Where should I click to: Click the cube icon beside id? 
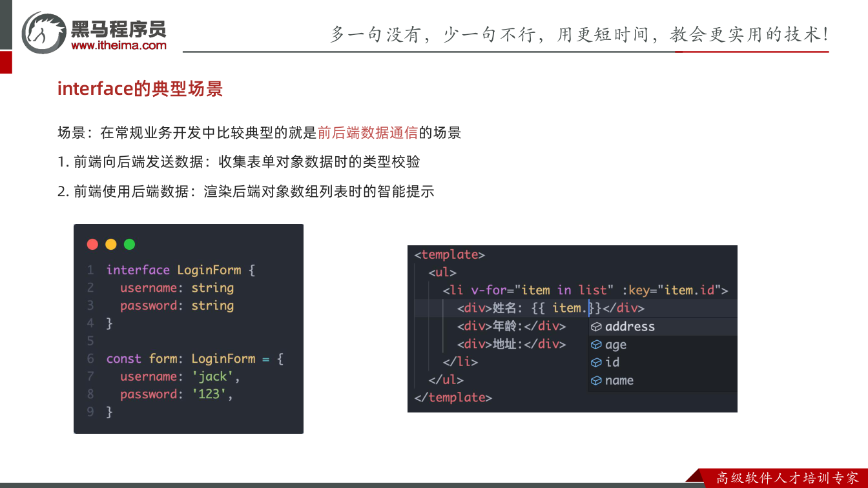[x=596, y=362]
